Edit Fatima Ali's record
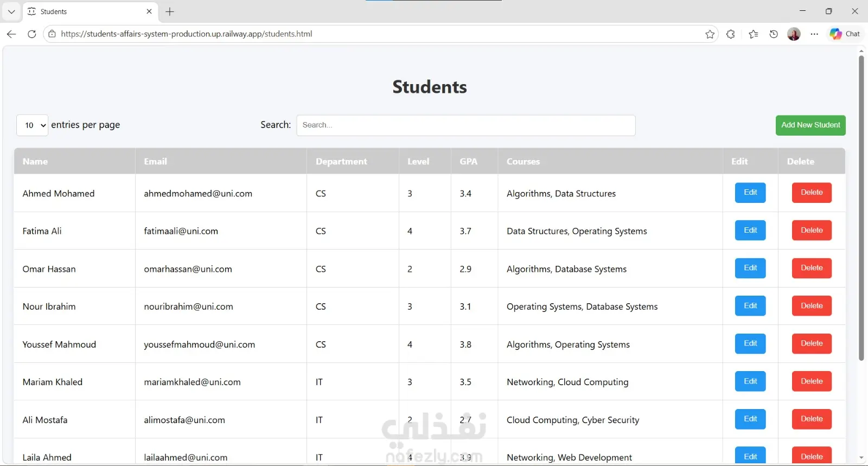Viewport: 868px width, 466px height. 750,231
